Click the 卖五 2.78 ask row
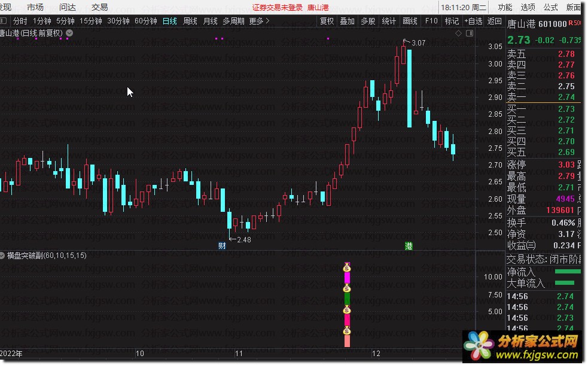588x365 pixels. pos(543,54)
